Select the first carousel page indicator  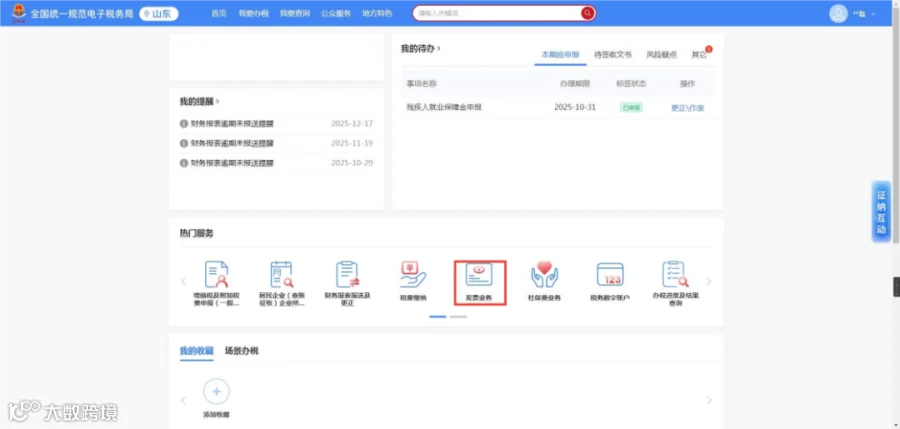pos(438,316)
